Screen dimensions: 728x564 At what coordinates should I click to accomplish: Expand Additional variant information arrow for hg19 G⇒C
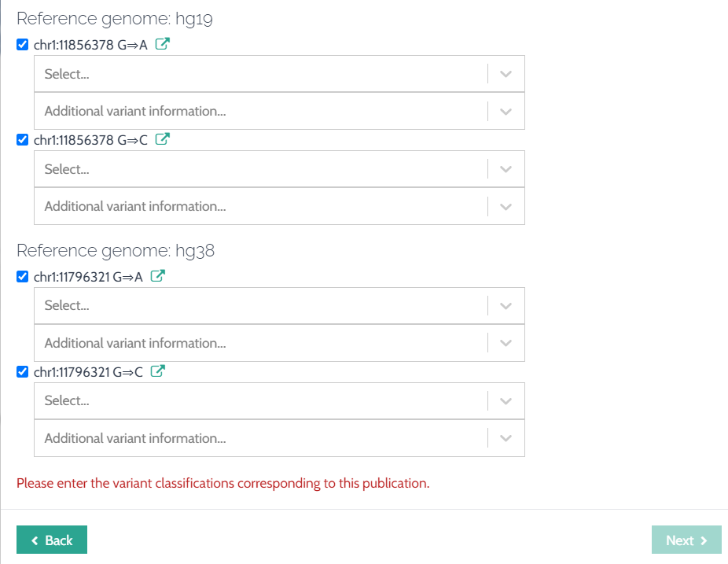[x=506, y=206]
